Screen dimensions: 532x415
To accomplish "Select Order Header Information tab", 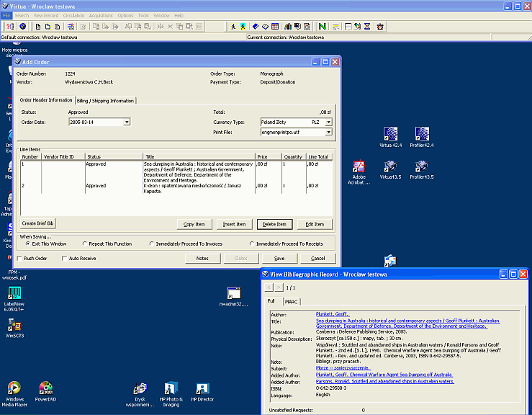I will [x=46, y=100].
